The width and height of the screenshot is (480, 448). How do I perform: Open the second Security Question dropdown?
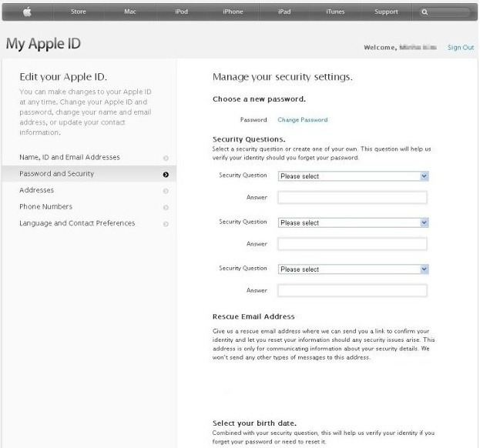pos(354,222)
